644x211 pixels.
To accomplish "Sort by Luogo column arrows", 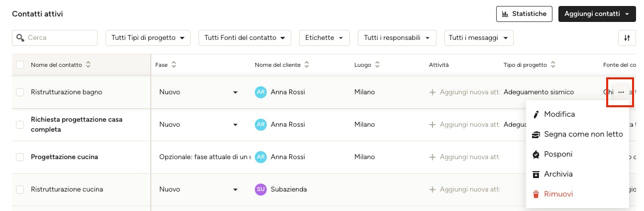I will (x=377, y=65).
